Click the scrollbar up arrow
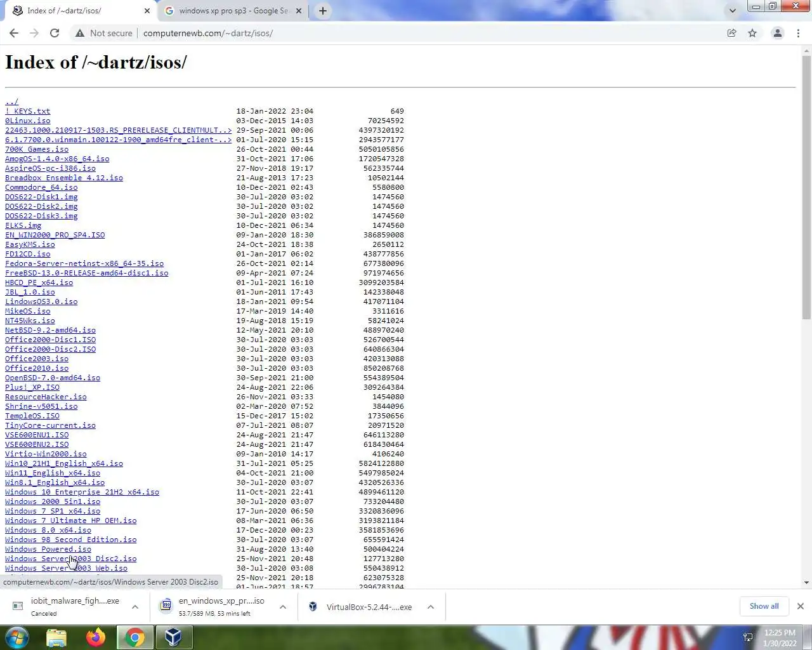 coord(806,50)
